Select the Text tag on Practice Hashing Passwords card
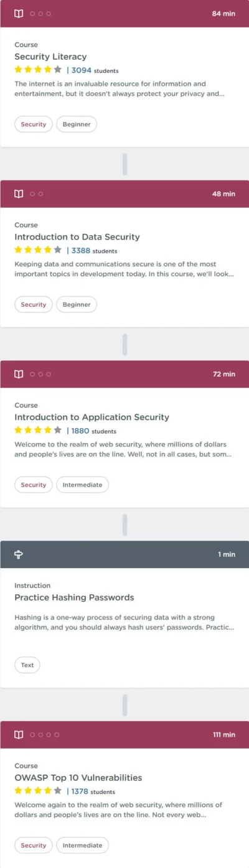This screenshot has height=868, width=249. pos(27,665)
